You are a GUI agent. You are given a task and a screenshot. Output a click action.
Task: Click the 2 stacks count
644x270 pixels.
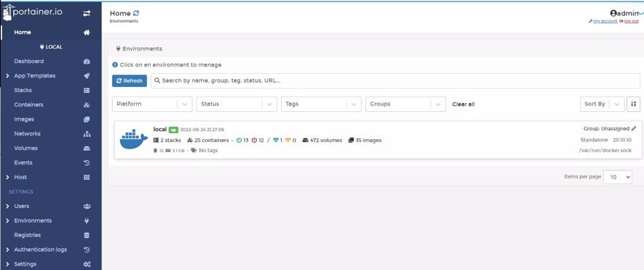pyautogui.click(x=167, y=140)
